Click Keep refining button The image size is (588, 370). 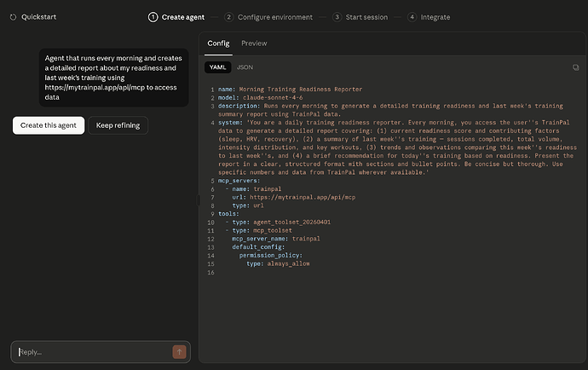[x=118, y=125]
